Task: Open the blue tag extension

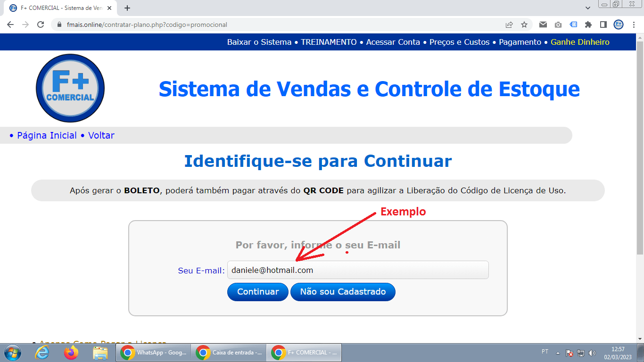Action: pos(573,25)
